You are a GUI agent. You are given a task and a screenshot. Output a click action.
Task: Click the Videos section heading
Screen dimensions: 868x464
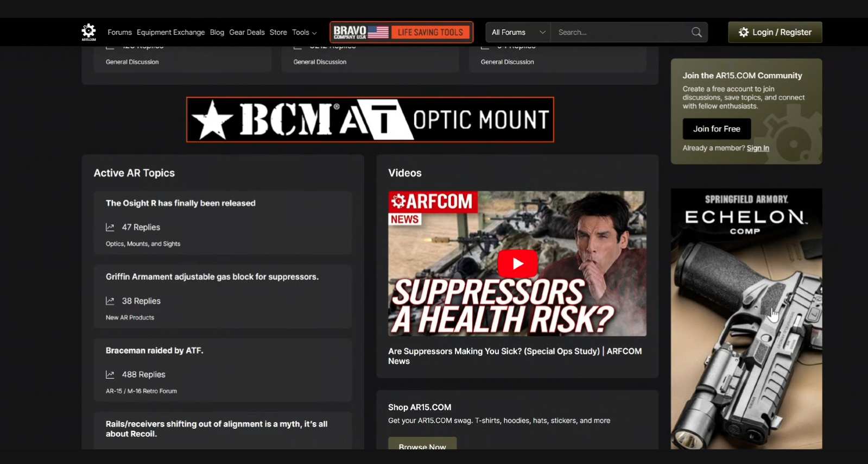(405, 173)
